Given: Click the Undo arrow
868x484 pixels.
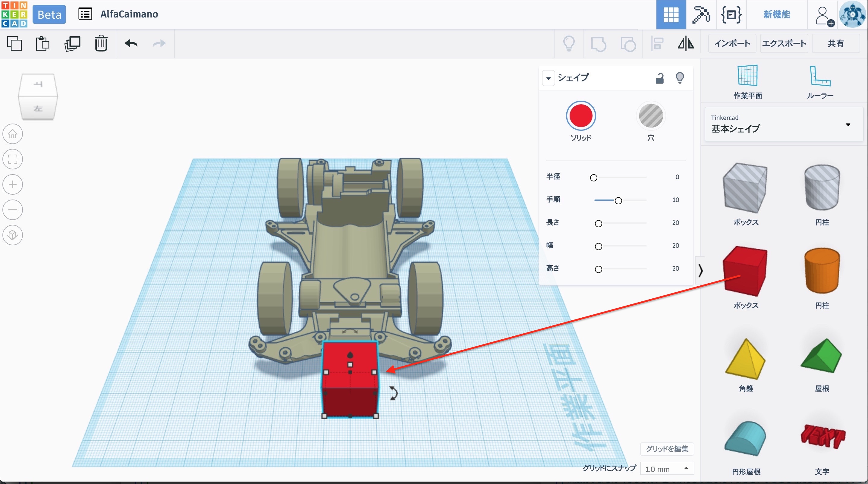Looking at the screenshot, I should (131, 43).
